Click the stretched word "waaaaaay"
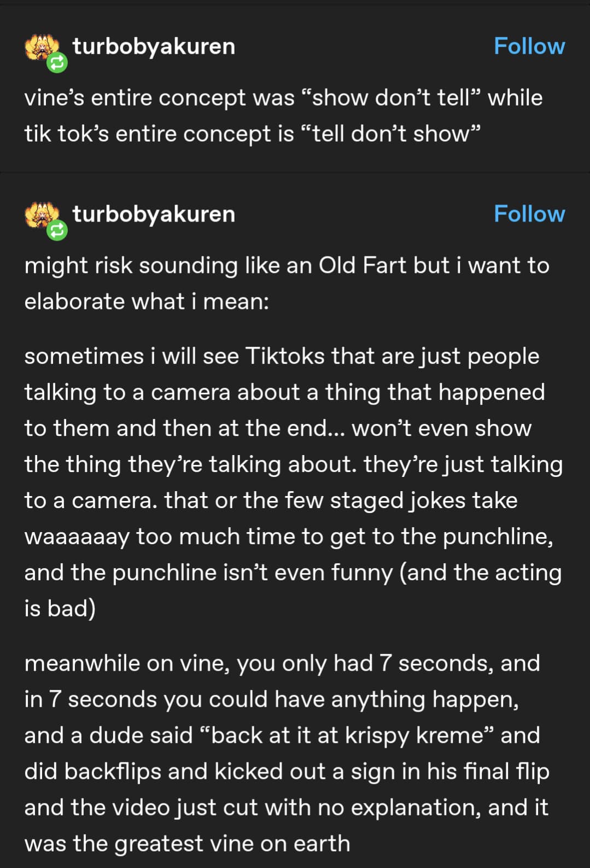Viewport: 590px width, 868px height. [x=77, y=537]
